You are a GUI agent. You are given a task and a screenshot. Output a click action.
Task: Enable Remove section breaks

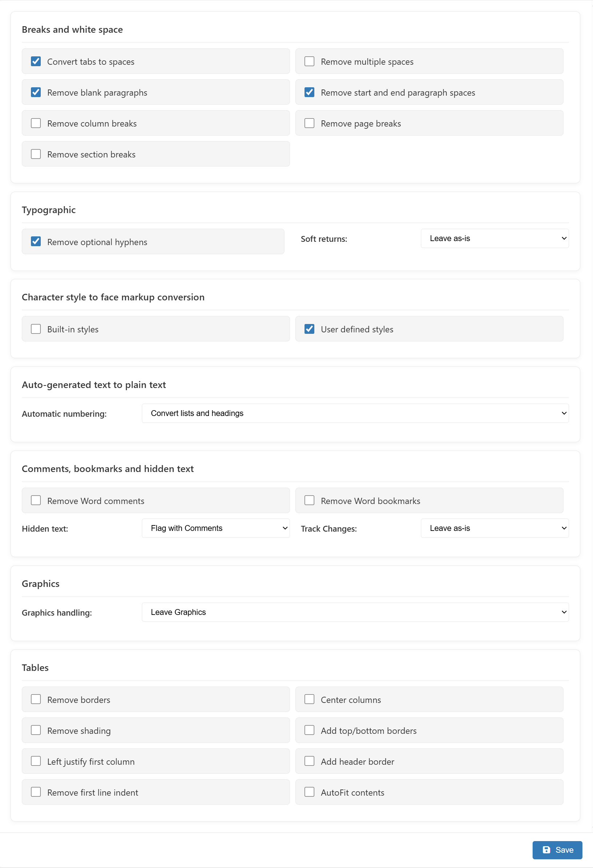tap(36, 154)
